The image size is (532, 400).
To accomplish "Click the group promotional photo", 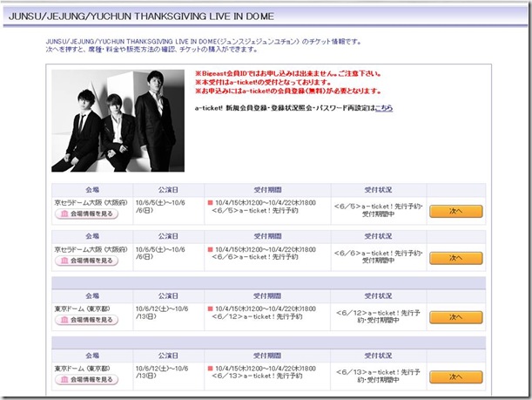I will click(118, 121).
